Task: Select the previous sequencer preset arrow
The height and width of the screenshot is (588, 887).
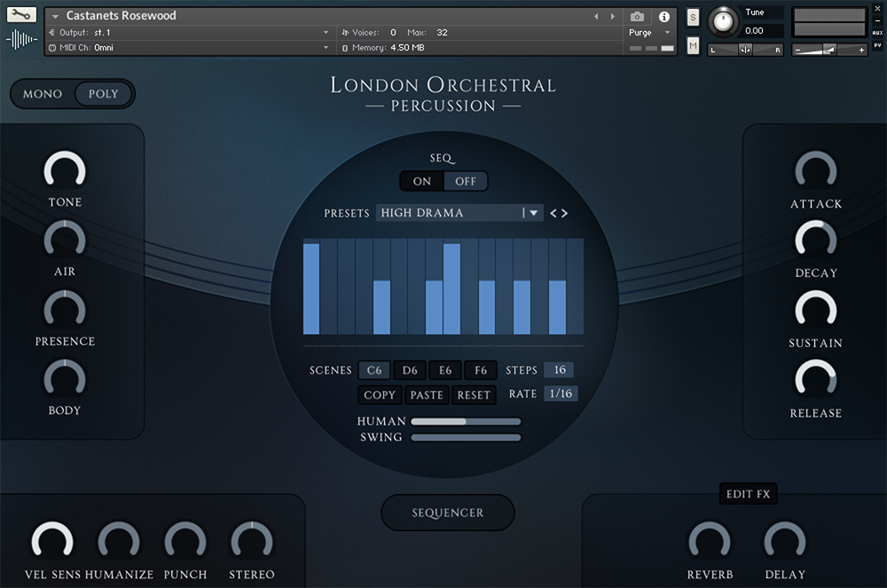Action: [x=553, y=213]
